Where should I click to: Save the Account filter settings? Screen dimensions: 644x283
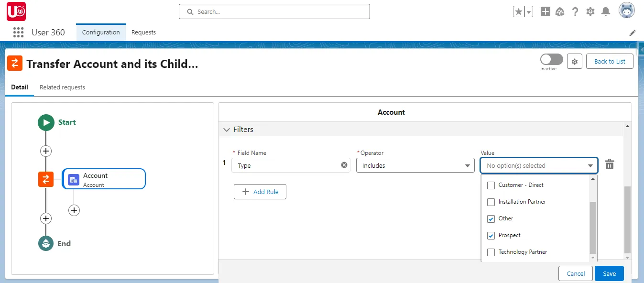609,273
